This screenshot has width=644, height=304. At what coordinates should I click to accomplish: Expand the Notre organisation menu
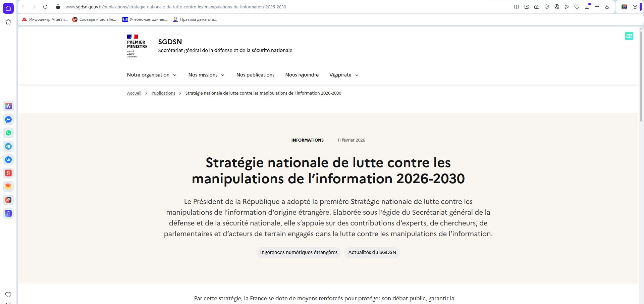(152, 75)
